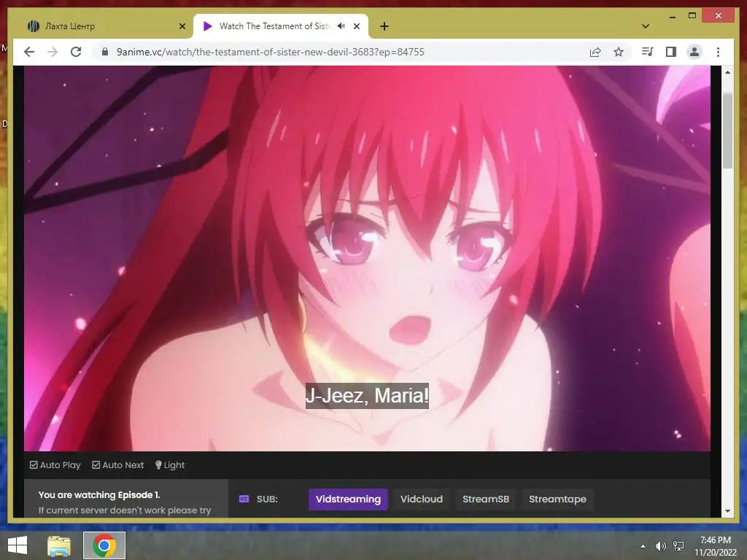Bookmark this page with the star
Screen dimensions: 747x560
pos(619,52)
